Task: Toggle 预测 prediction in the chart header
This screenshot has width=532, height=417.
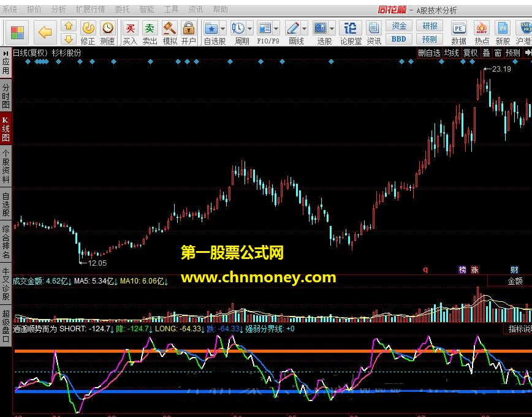Action: coord(512,53)
